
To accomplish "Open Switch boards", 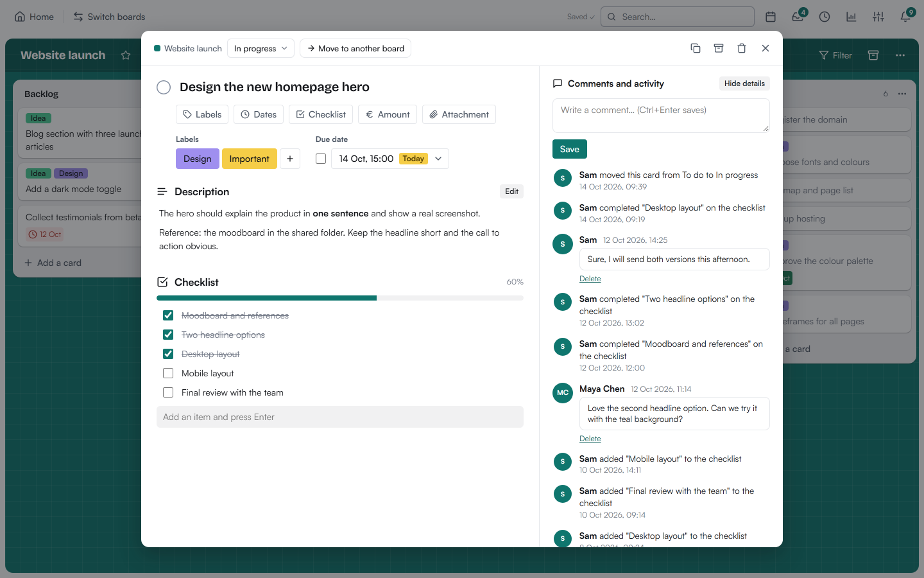I will click(109, 17).
